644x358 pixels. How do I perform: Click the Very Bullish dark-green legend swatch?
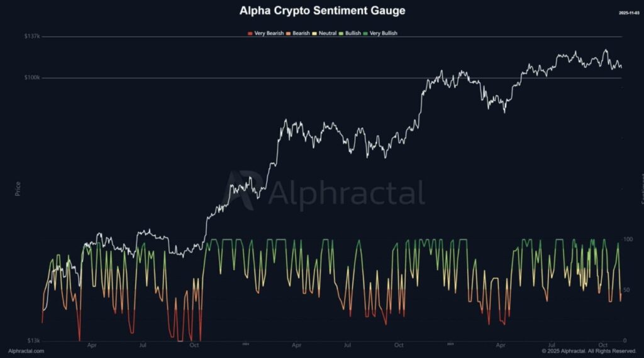[365, 33]
